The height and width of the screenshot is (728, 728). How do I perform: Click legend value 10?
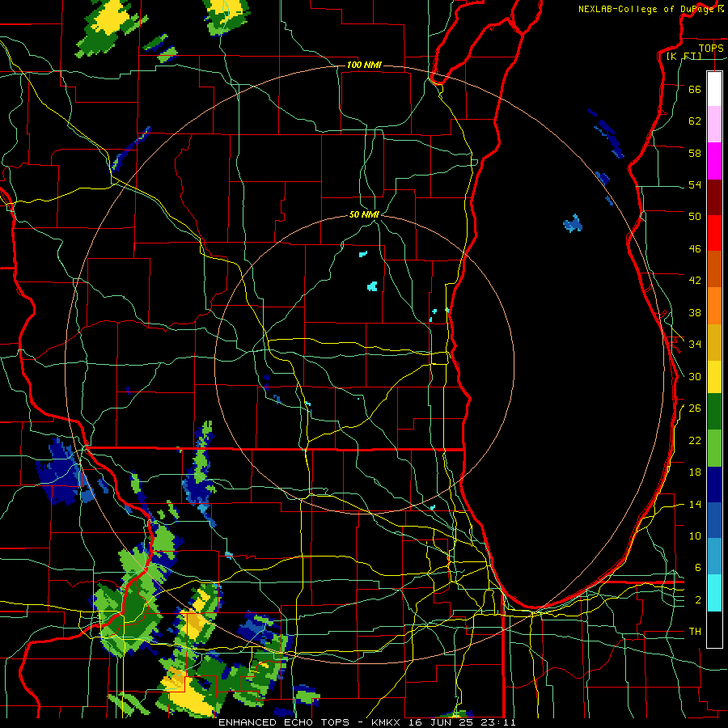(x=695, y=536)
